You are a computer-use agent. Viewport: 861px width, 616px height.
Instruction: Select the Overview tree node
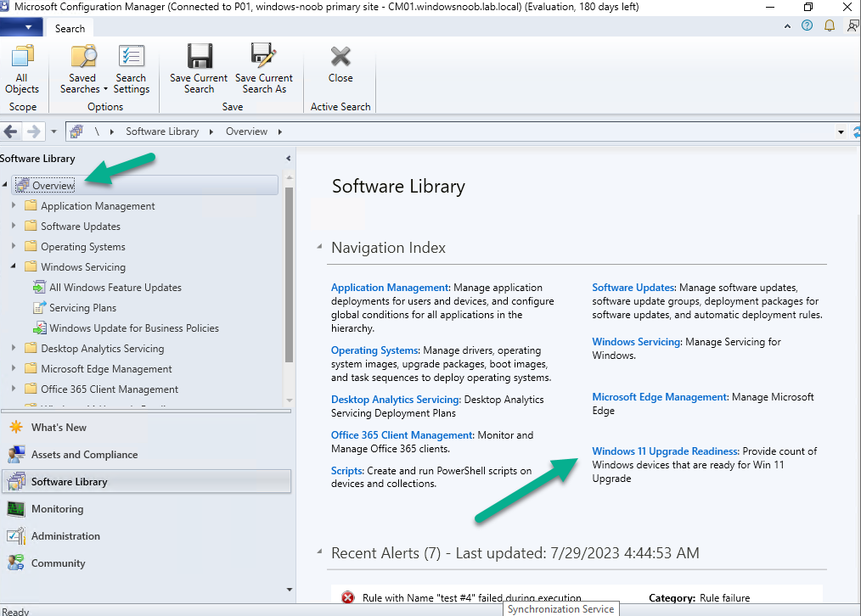[x=144, y=186]
